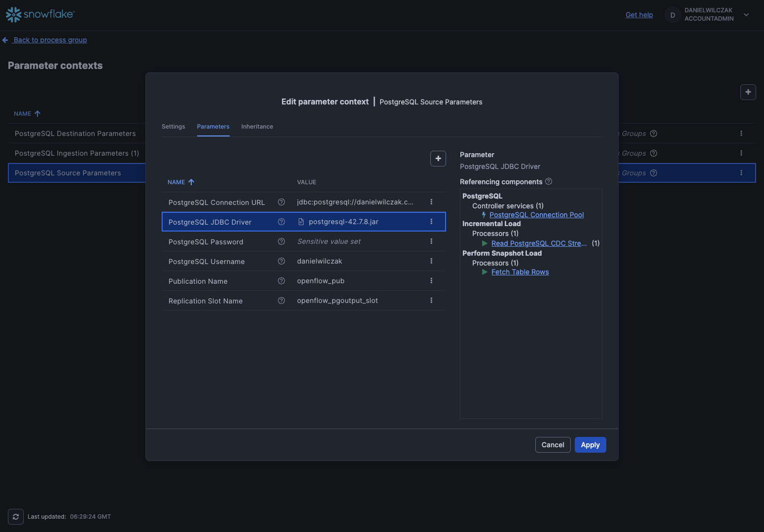This screenshot has height=532, width=764.
Task: Click the refresh icon near Last updated
Action: tap(16, 517)
